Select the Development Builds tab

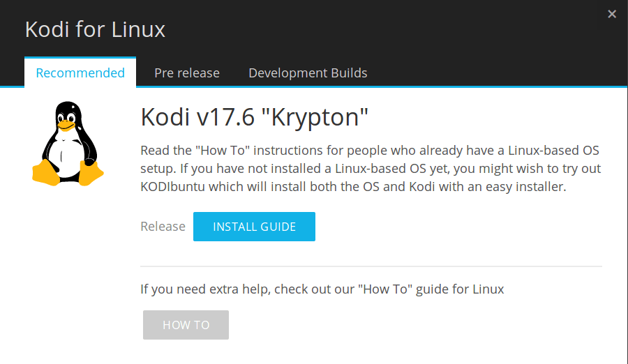pyautogui.click(x=308, y=73)
